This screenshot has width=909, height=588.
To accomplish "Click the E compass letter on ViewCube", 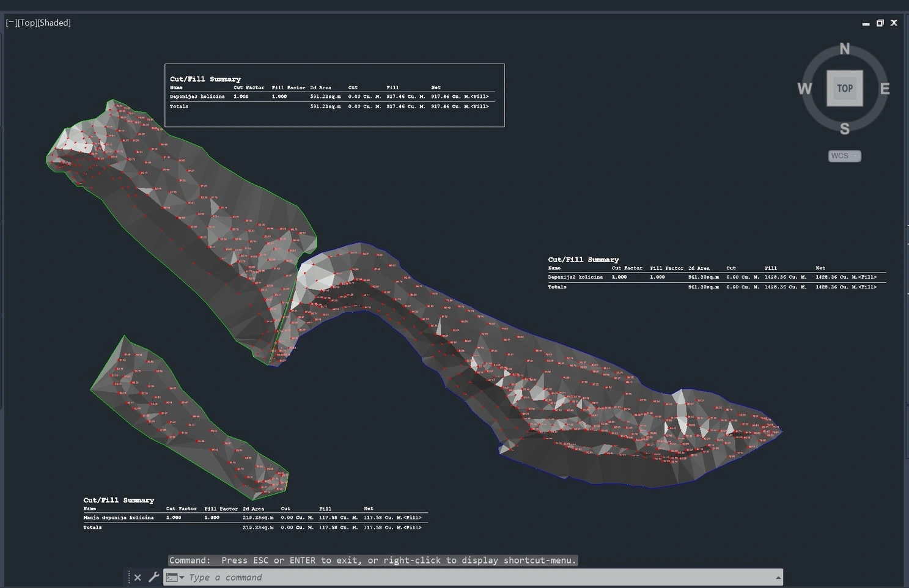I will [x=884, y=89].
